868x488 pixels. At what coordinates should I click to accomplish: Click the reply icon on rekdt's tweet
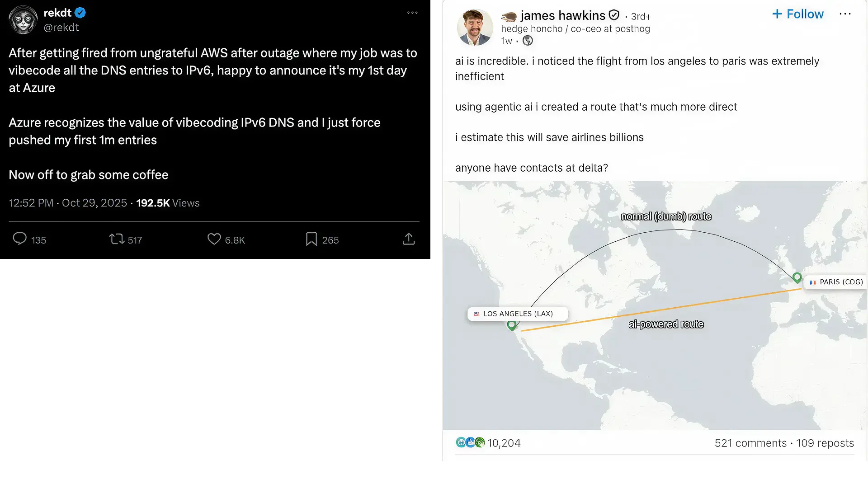(19, 239)
